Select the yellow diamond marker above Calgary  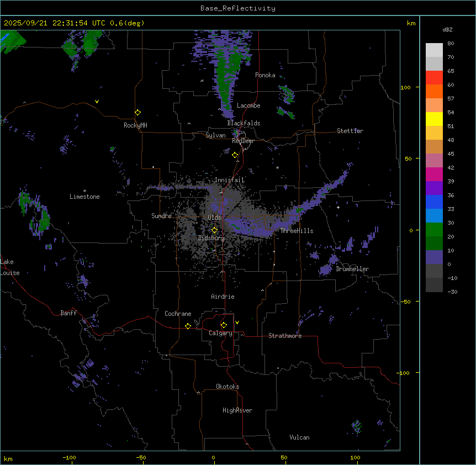pyautogui.click(x=224, y=325)
